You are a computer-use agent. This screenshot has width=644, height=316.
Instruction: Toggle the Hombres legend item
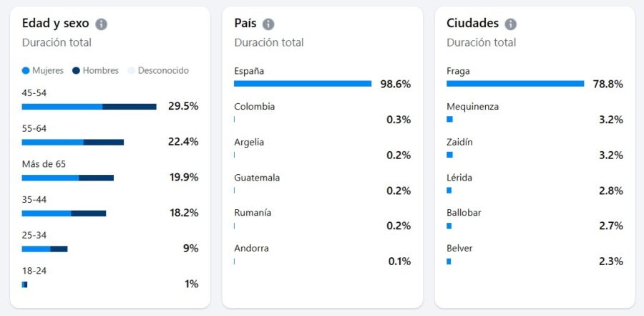[x=95, y=71]
